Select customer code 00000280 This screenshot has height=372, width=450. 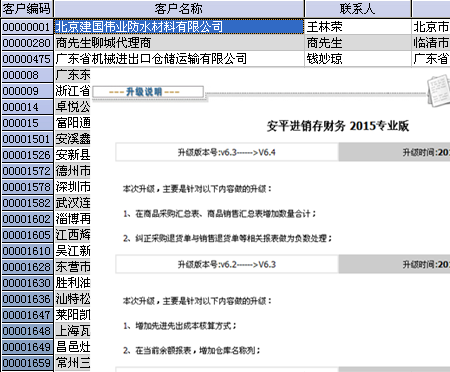click(27, 43)
